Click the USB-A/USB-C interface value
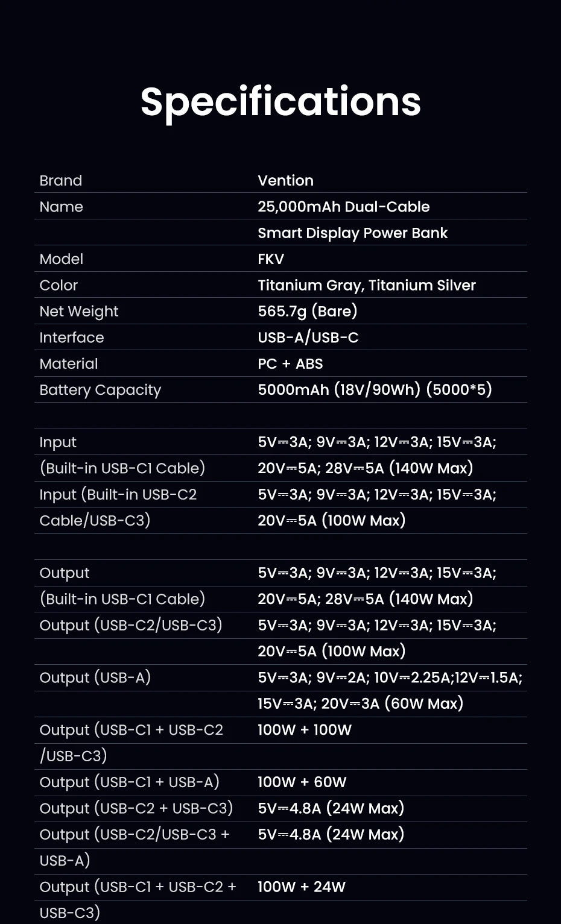Screen dimensions: 561x924 [308, 338]
